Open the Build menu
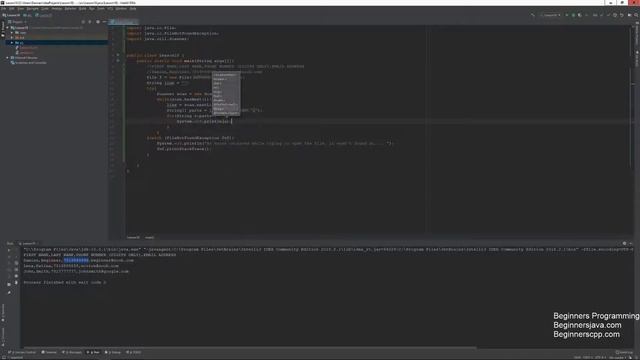 point(82,9)
